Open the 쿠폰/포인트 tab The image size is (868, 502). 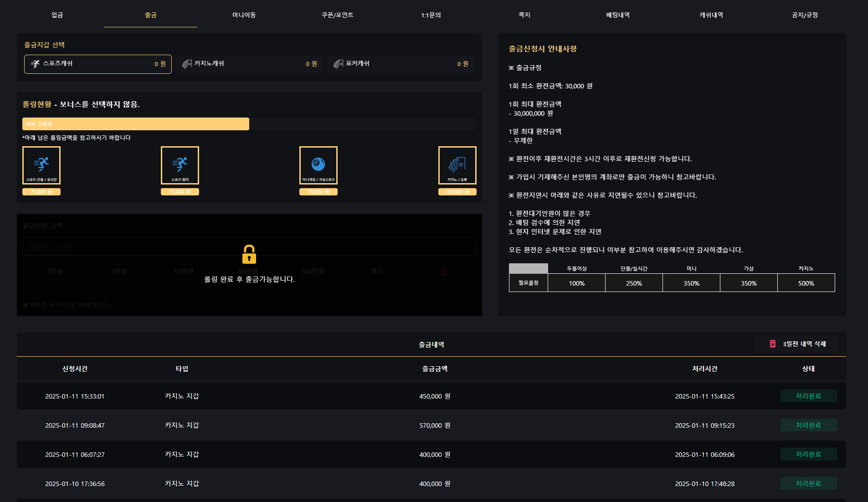coord(337,15)
